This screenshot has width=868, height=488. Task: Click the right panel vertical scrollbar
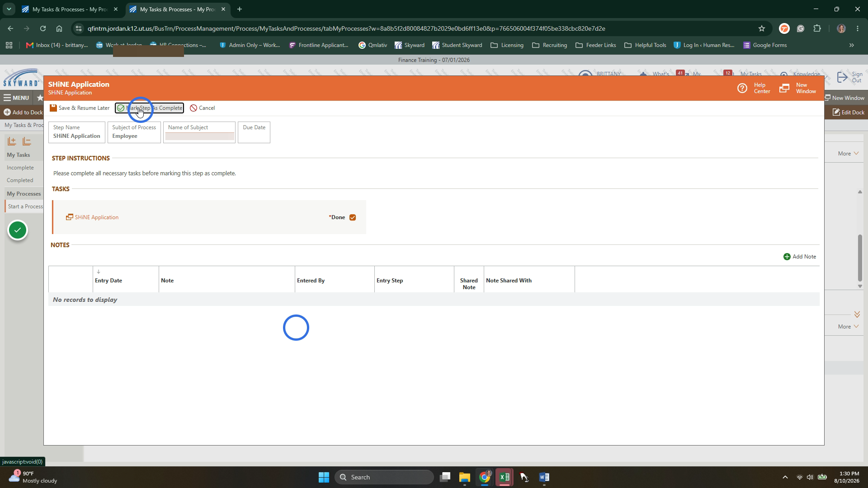[860, 258]
